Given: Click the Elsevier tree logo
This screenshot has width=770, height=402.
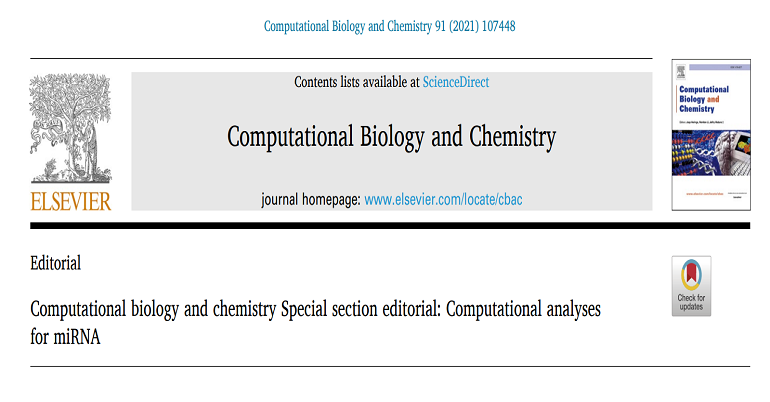Looking at the screenshot, I should [71, 129].
